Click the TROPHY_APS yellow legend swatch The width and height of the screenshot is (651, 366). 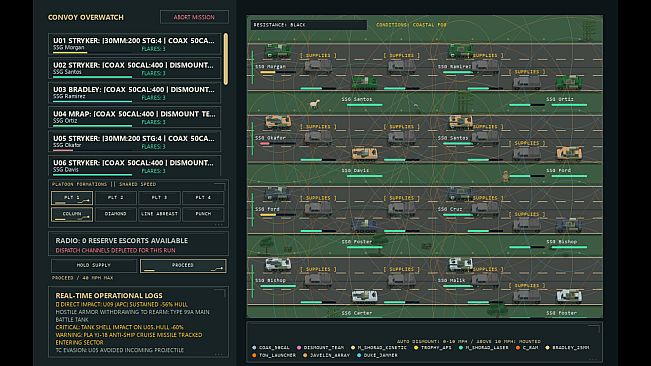pyautogui.click(x=416, y=348)
